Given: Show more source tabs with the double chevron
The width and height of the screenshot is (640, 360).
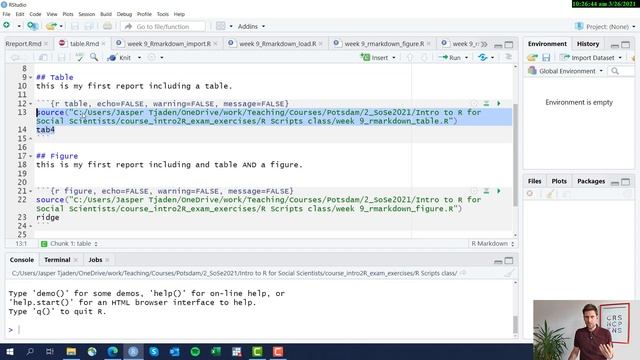Looking at the screenshot, I should coord(484,44).
